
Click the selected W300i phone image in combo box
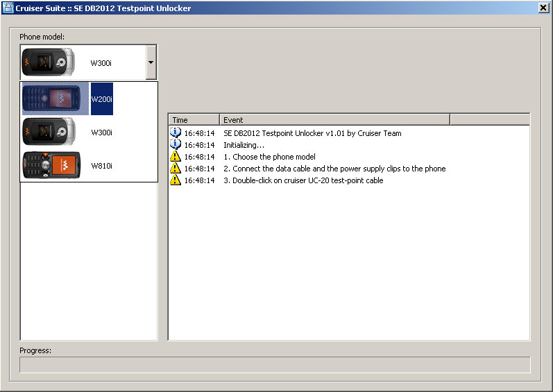tap(49, 62)
